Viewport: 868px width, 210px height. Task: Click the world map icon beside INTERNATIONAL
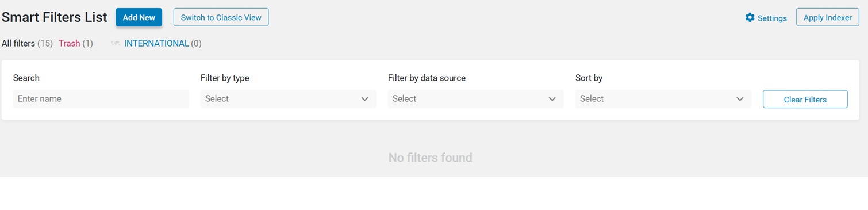pos(116,44)
